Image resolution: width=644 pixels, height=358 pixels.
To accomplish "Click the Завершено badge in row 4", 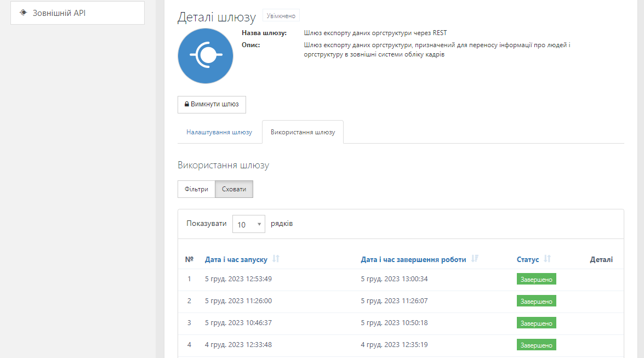I will 537,345.
